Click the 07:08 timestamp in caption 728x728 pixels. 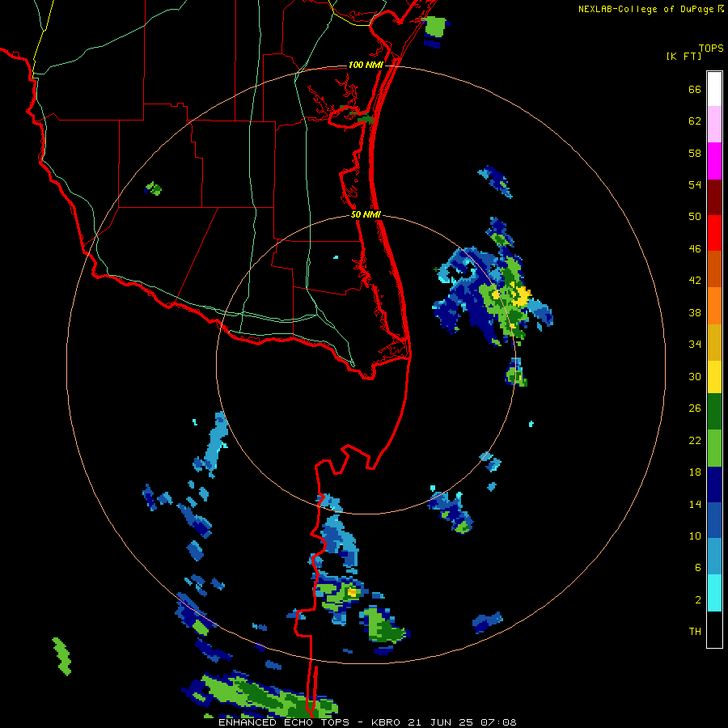(x=498, y=722)
